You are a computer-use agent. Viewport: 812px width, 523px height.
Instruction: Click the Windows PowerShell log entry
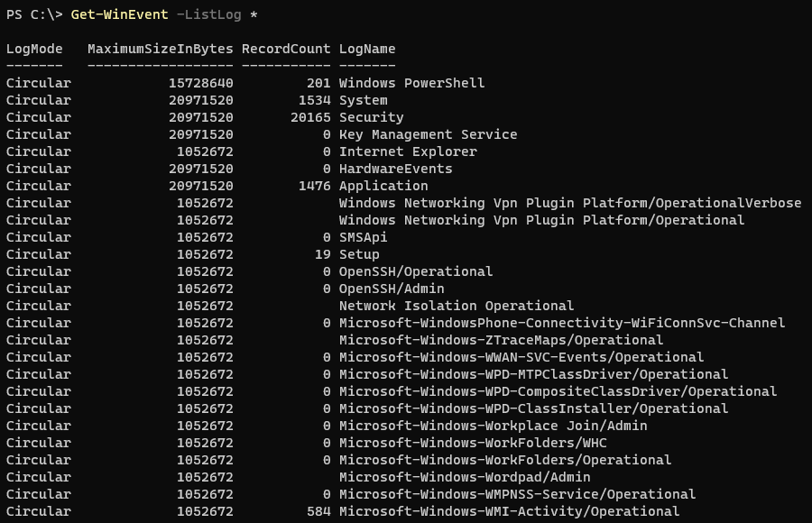click(x=414, y=82)
